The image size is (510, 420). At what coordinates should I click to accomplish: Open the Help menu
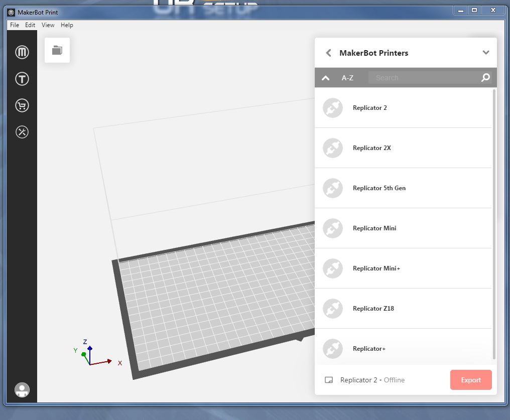[x=67, y=25]
